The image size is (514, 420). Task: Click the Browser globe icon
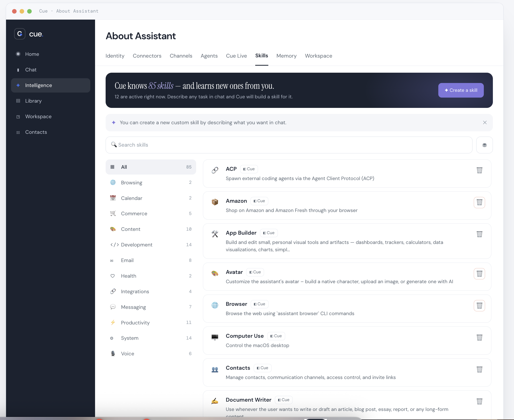(215, 305)
